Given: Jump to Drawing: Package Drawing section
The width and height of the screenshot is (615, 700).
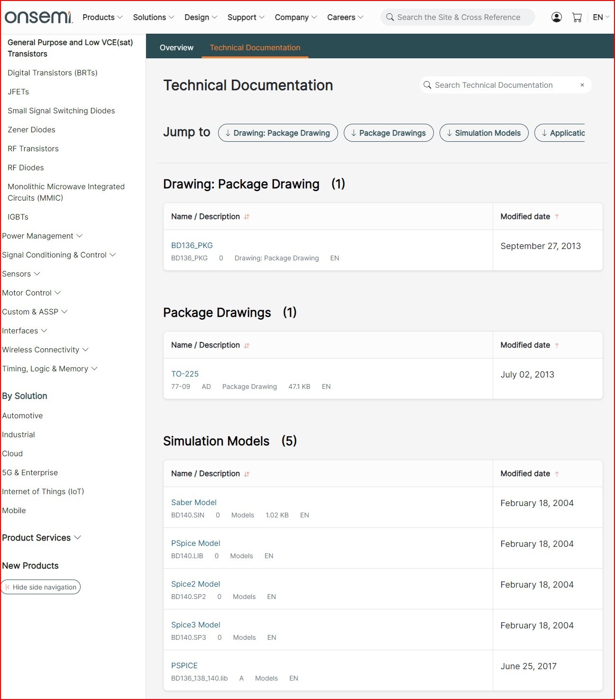Looking at the screenshot, I should 278,133.
